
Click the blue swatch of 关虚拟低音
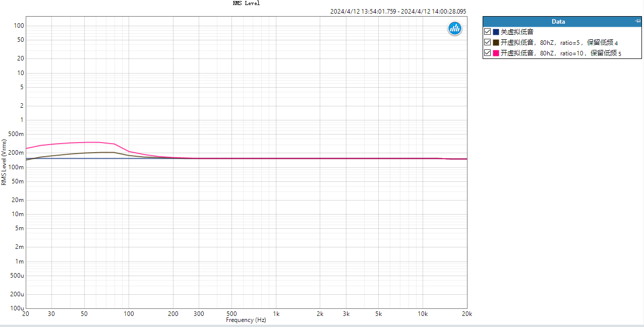[x=496, y=32]
